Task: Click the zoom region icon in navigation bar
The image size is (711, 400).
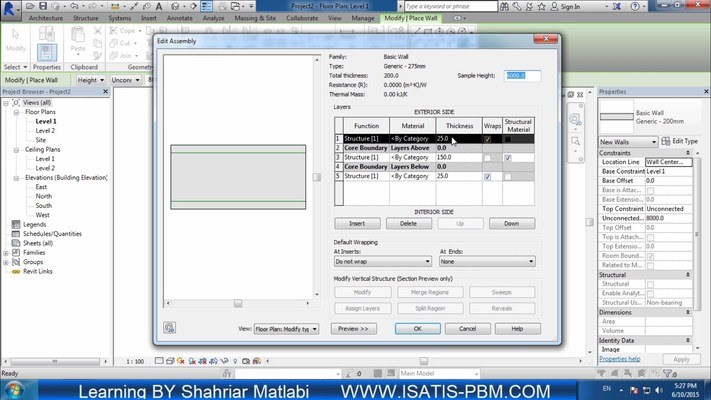Action: tap(575, 141)
